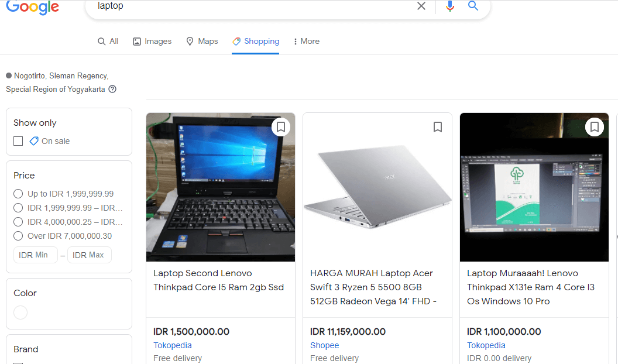Viewport: 618px width, 364px height.
Task: Save the Lenovo Thinkpad Core I5 bookmark icon
Action: click(281, 127)
